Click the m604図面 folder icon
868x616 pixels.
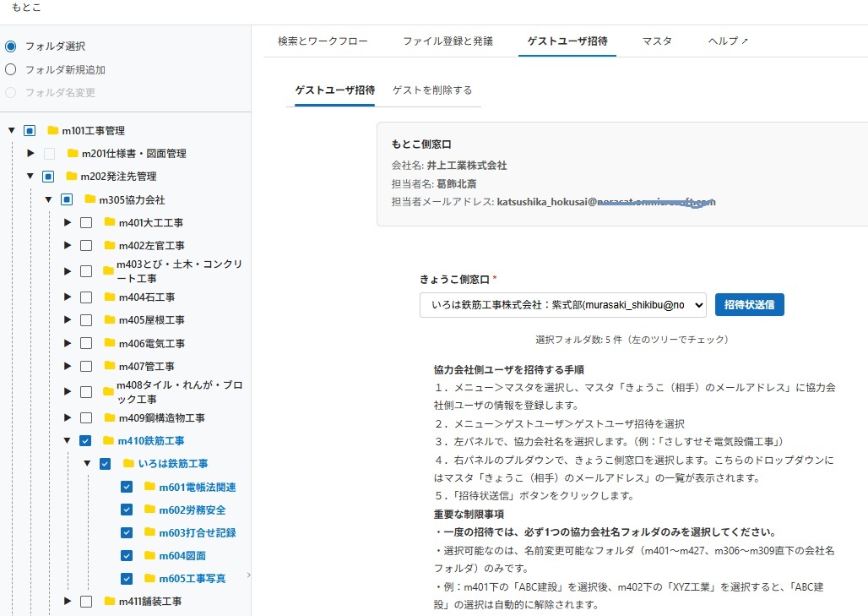[150, 556]
